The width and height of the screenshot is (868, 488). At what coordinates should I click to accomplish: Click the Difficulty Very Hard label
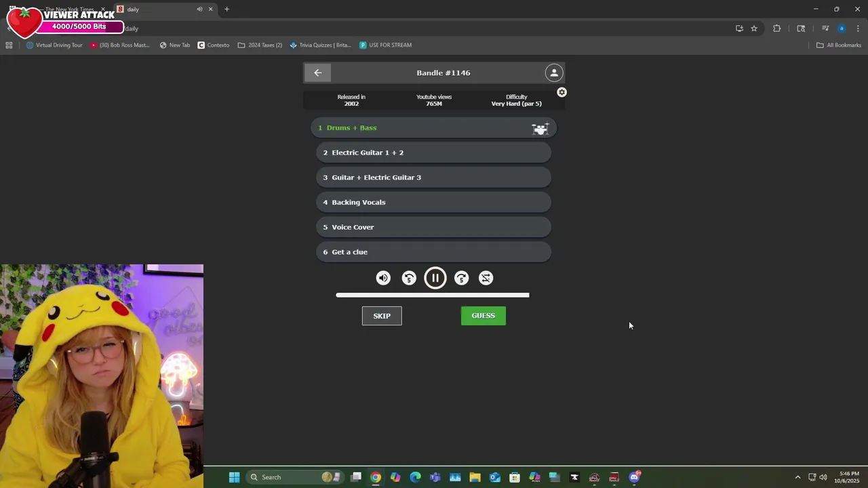[x=517, y=100]
